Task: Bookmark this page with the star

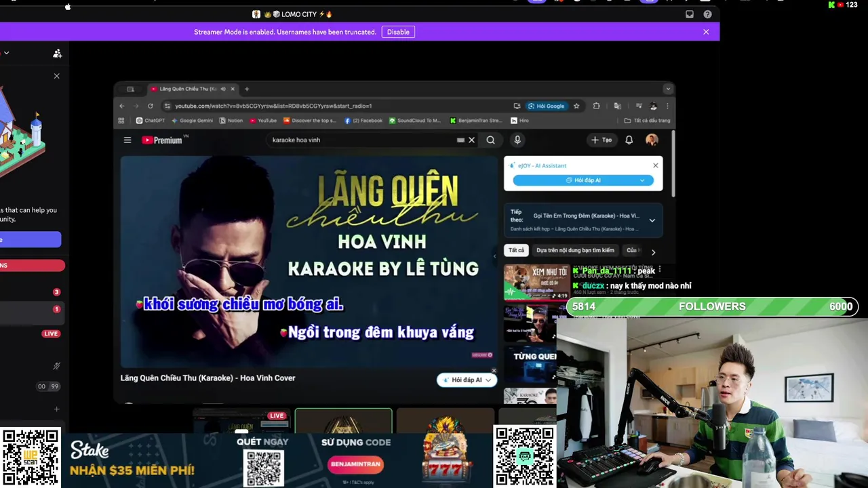Action: coord(576,106)
